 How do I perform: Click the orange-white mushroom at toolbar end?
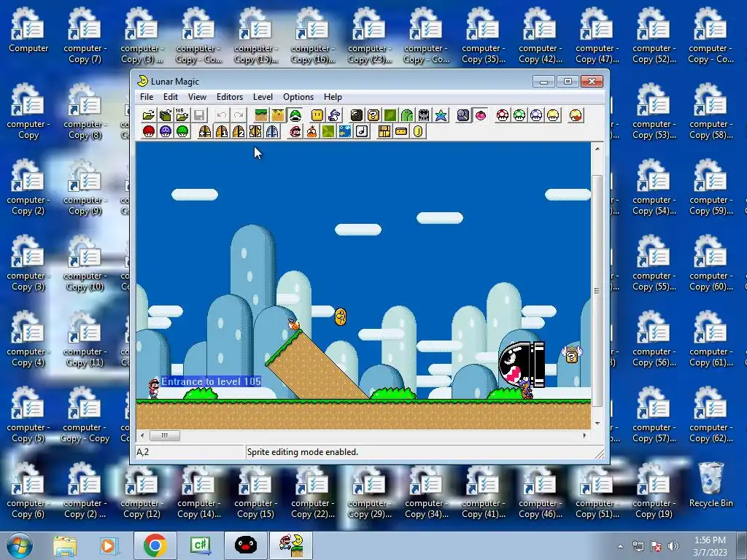[x=576, y=115]
